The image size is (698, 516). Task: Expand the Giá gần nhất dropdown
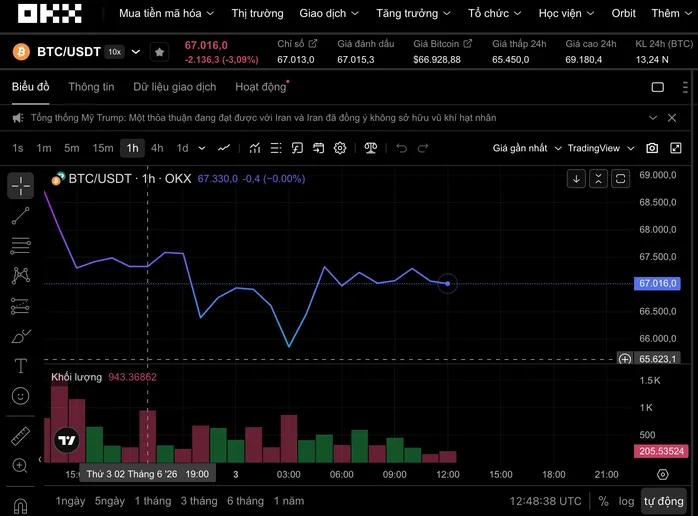pyautogui.click(x=527, y=148)
